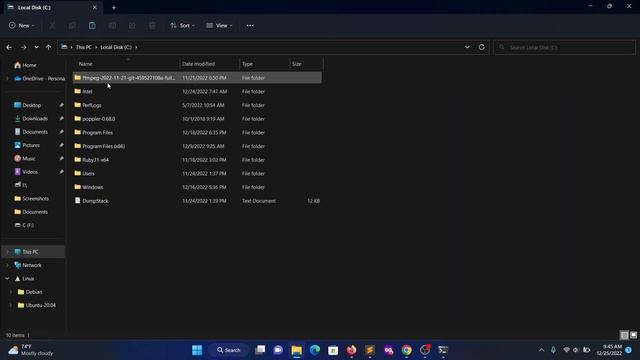Select the Ruby31-x64 folder
The height and width of the screenshot is (360, 640).
(197, 160)
